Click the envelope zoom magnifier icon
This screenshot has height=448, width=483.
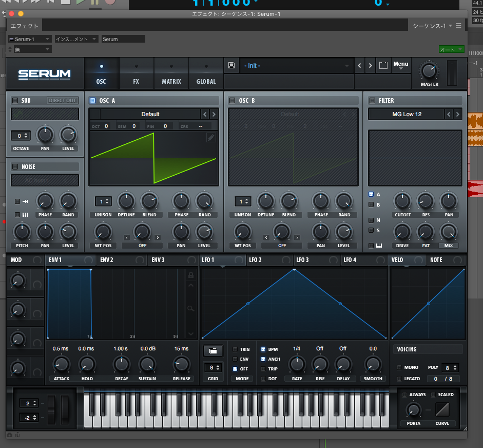coord(191,308)
